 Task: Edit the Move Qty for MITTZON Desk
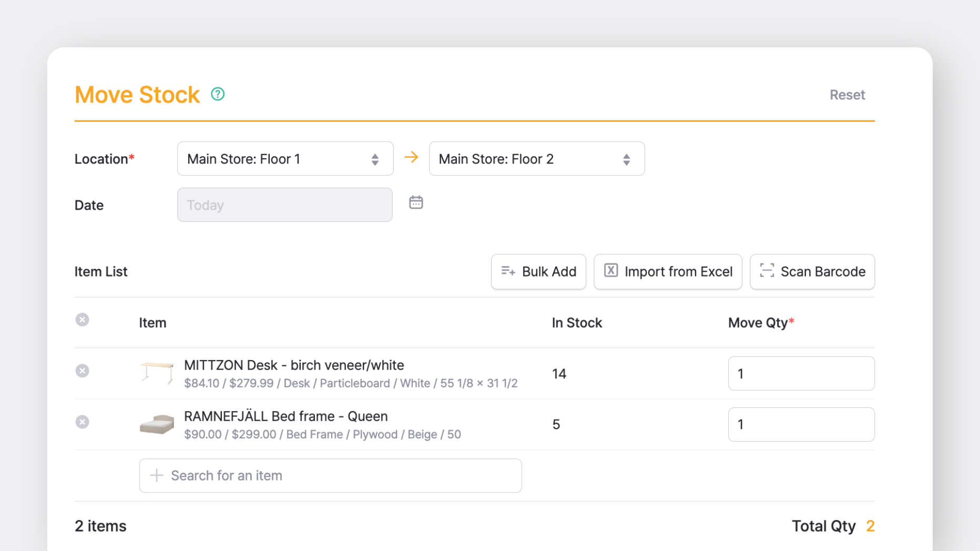coord(801,373)
